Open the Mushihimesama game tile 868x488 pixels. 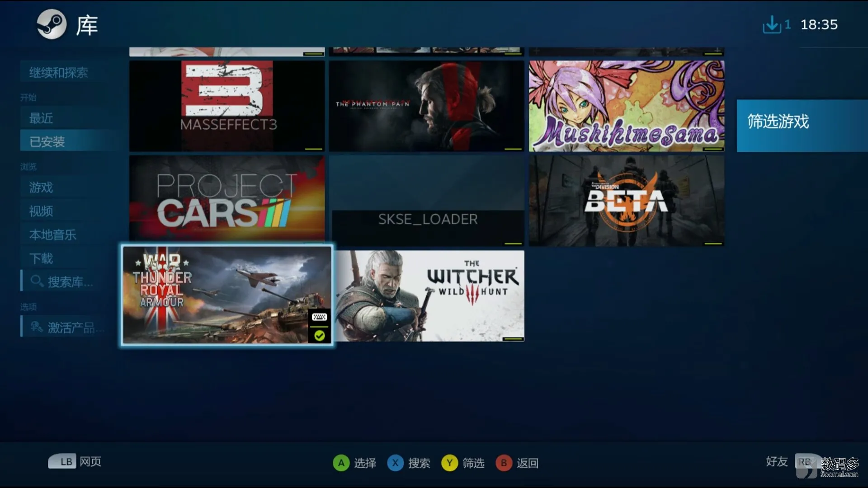point(627,106)
